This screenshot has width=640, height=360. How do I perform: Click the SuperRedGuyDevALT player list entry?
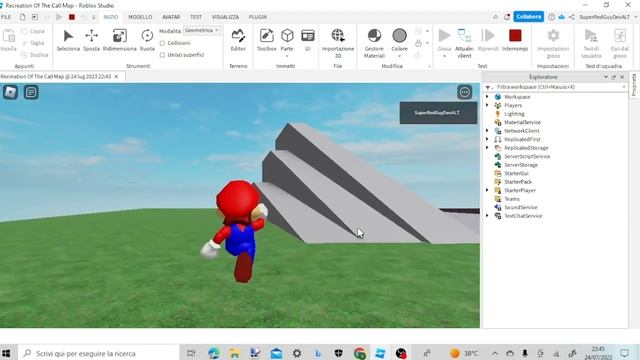(x=438, y=113)
